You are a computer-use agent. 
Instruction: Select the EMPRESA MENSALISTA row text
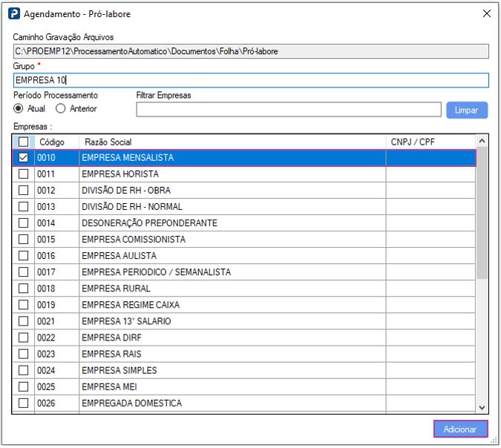point(128,157)
